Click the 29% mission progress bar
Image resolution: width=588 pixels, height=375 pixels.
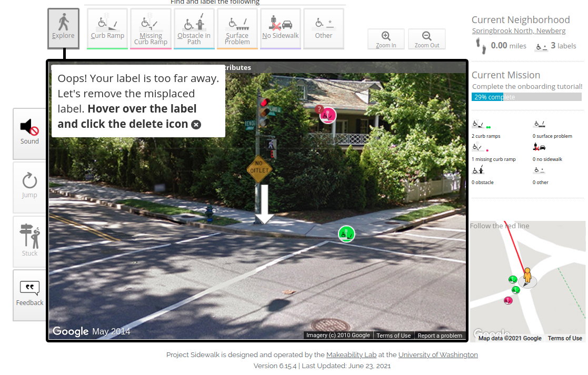click(x=526, y=96)
